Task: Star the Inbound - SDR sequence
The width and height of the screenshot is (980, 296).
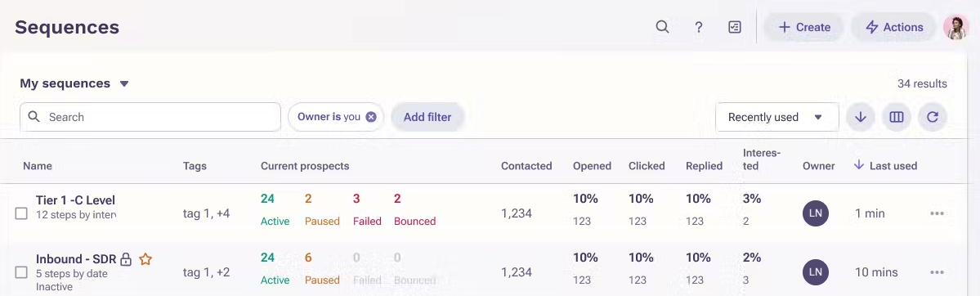Action: tap(145, 258)
